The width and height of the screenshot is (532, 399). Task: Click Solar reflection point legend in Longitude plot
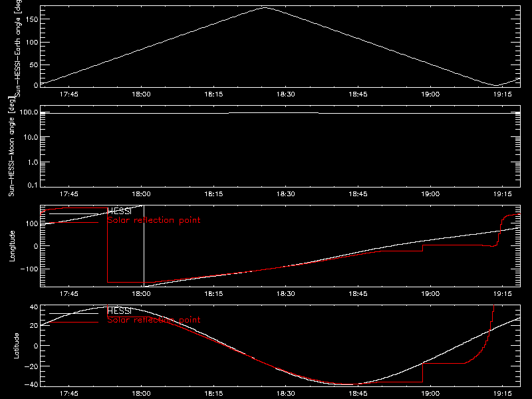click(x=154, y=220)
